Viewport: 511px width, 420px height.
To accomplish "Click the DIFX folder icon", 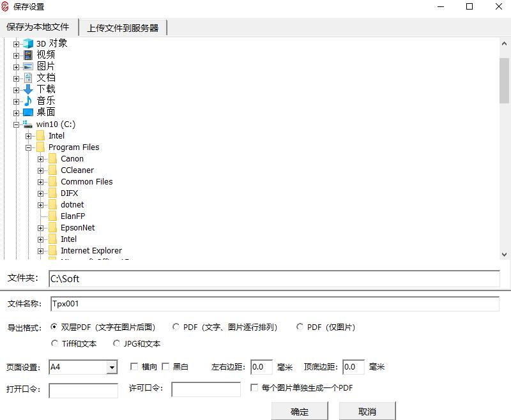I will click(x=52, y=193).
